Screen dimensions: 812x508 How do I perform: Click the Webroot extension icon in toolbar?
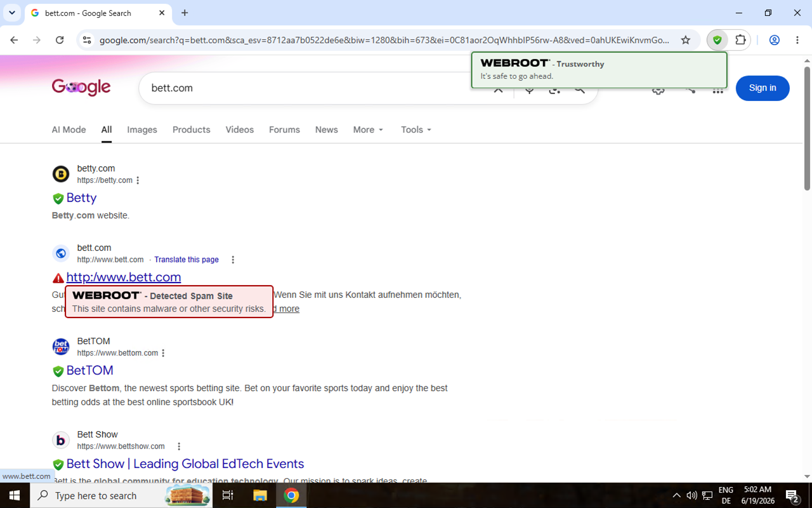[717, 40]
